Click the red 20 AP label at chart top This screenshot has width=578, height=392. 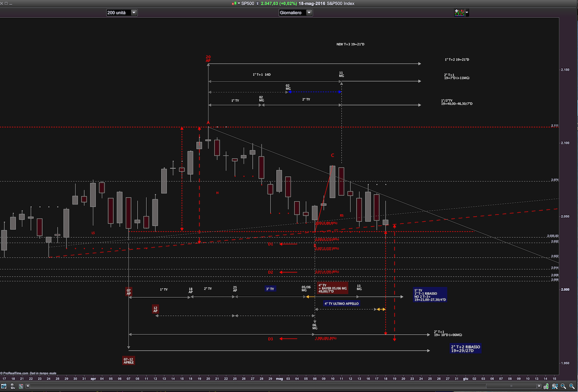point(208,59)
